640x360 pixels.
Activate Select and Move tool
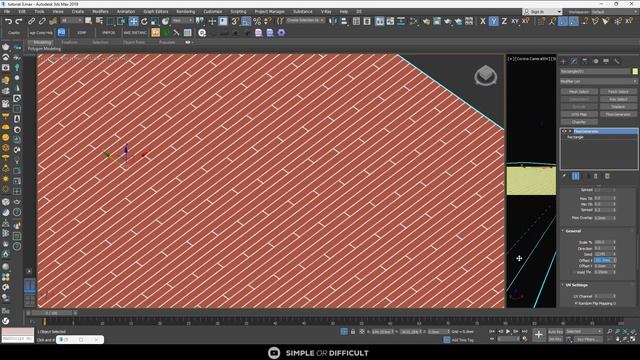(x=133, y=21)
